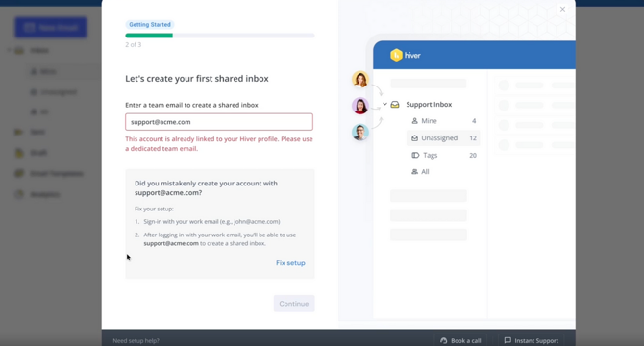Collapse the Support Inbox chevron
This screenshot has width=644, height=346.
point(384,104)
